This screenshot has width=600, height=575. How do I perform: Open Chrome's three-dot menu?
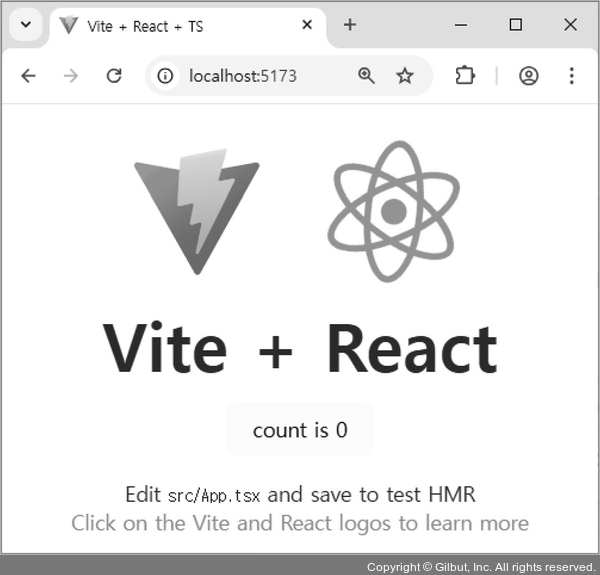(572, 76)
